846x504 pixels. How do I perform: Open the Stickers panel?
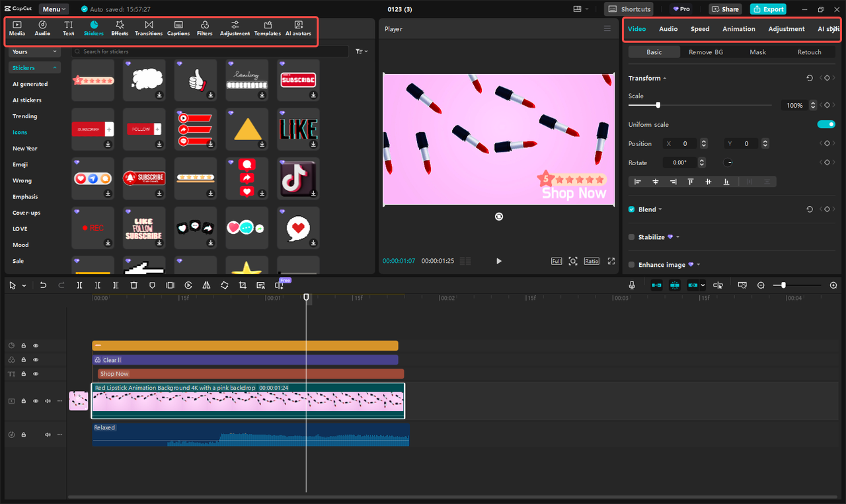click(x=95, y=28)
